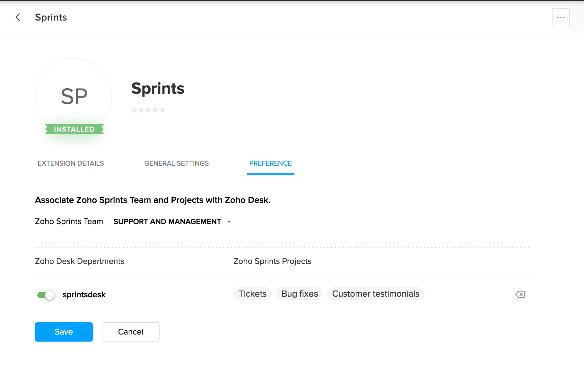Image resolution: width=584 pixels, height=392 pixels.
Task: Save the preference settings
Action: click(64, 332)
